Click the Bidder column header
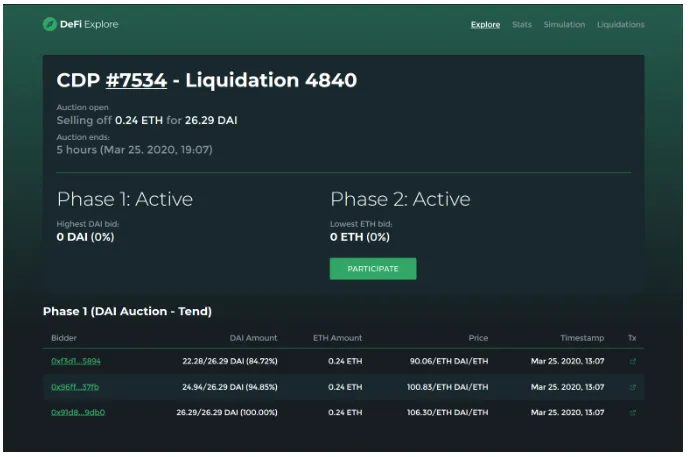This screenshot has height=457, width=690. tap(64, 338)
